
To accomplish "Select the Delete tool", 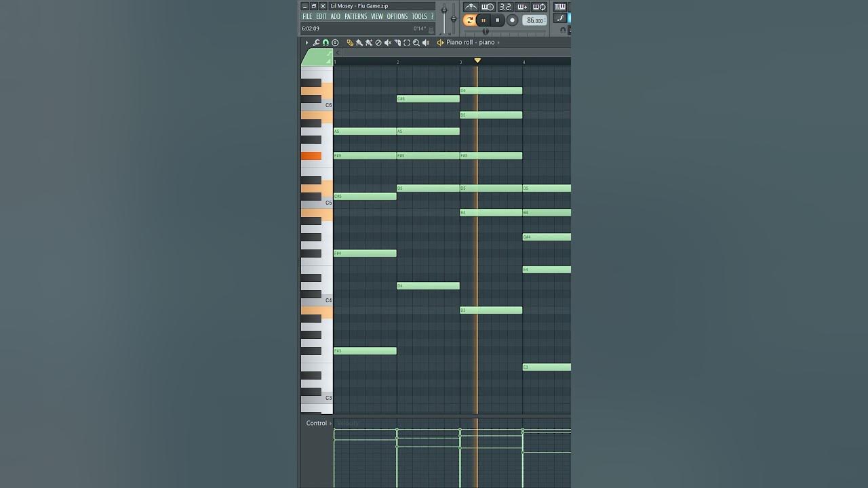I will click(x=378, y=43).
